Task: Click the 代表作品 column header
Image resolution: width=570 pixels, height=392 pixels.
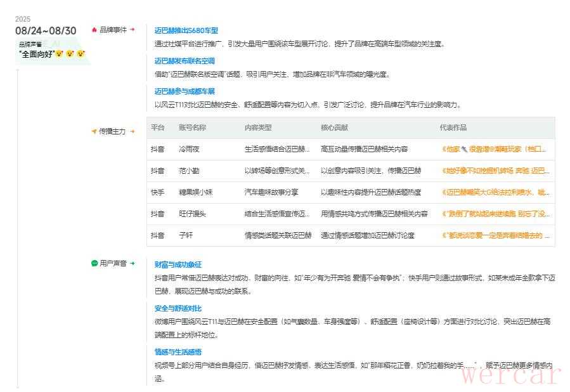Action: 453,127
